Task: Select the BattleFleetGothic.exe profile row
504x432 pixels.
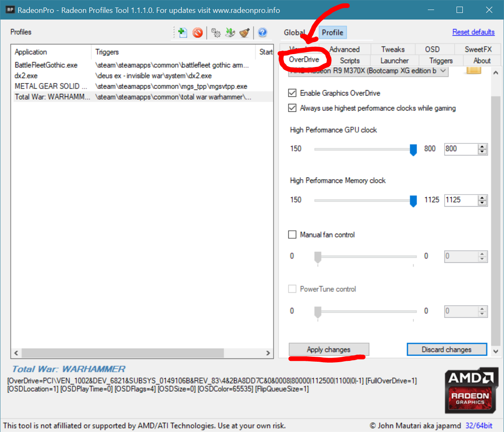Action: pyautogui.click(x=142, y=65)
